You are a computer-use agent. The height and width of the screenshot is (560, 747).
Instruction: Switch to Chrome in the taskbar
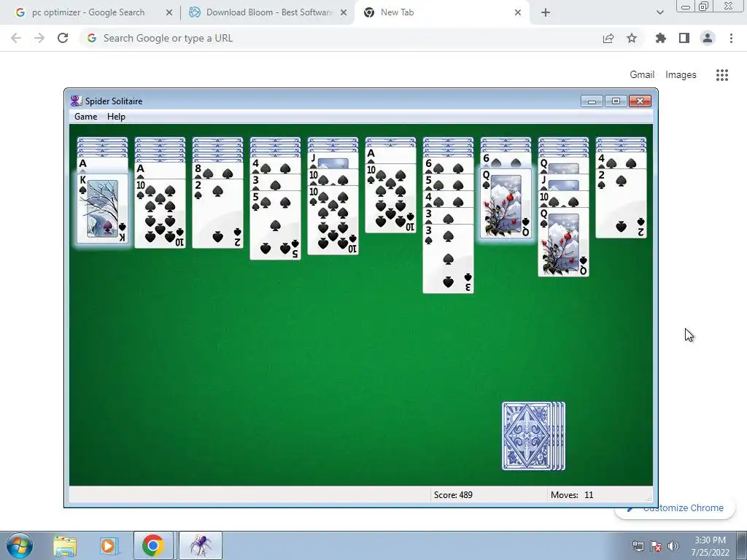(152, 545)
